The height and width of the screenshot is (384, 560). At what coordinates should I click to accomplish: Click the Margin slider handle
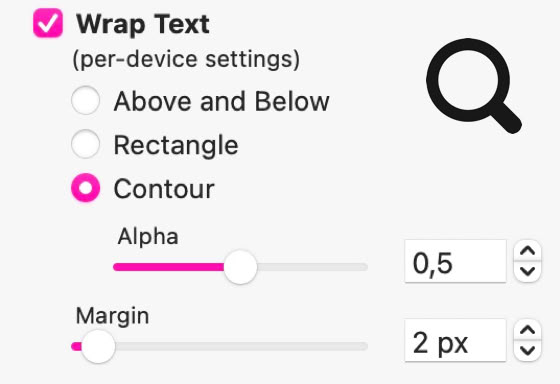(x=98, y=346)
